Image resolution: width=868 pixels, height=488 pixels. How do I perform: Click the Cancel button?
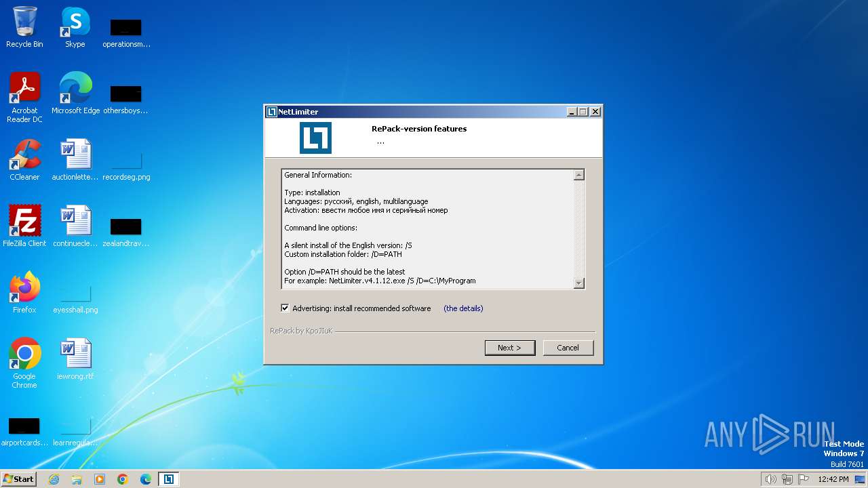tap(568, 348)
